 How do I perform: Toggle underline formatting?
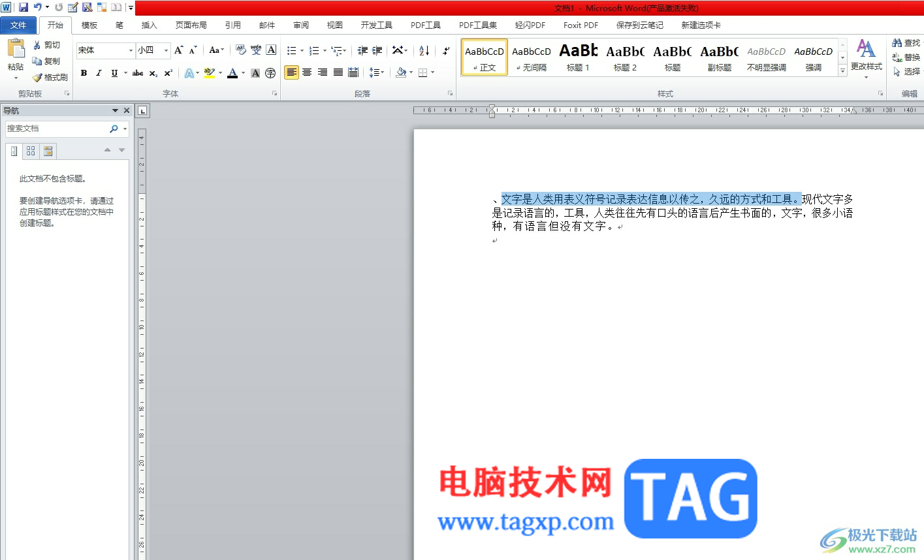pyautogui.click(x=114, y=73)
